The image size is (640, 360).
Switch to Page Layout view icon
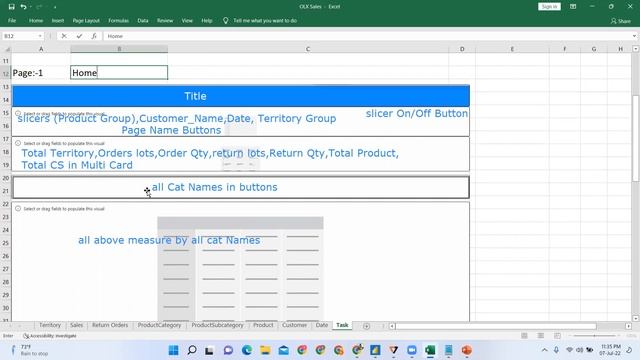click(x=540, y=336)
